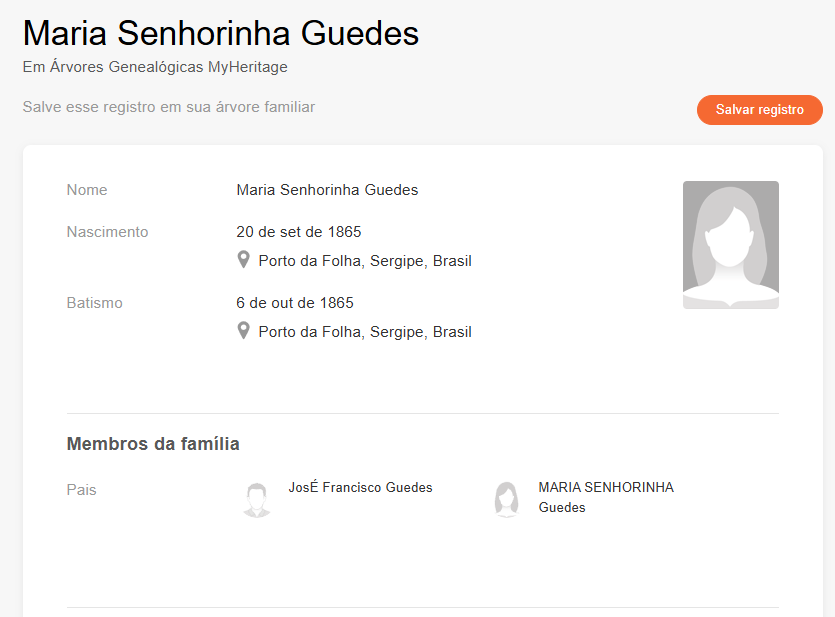Viewport: 835px width, 617px height.
Task: Click the Membros da família section heading
Action: (x=153, y=444)
